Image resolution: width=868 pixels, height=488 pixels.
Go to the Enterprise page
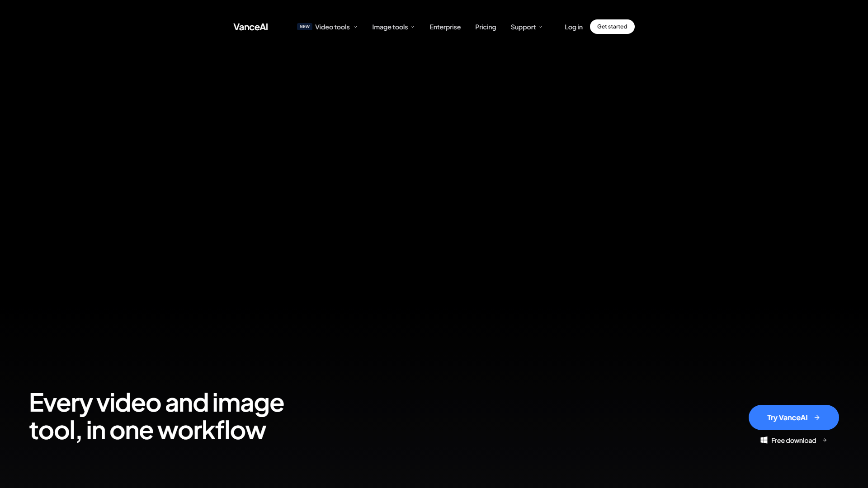[445, 27]
